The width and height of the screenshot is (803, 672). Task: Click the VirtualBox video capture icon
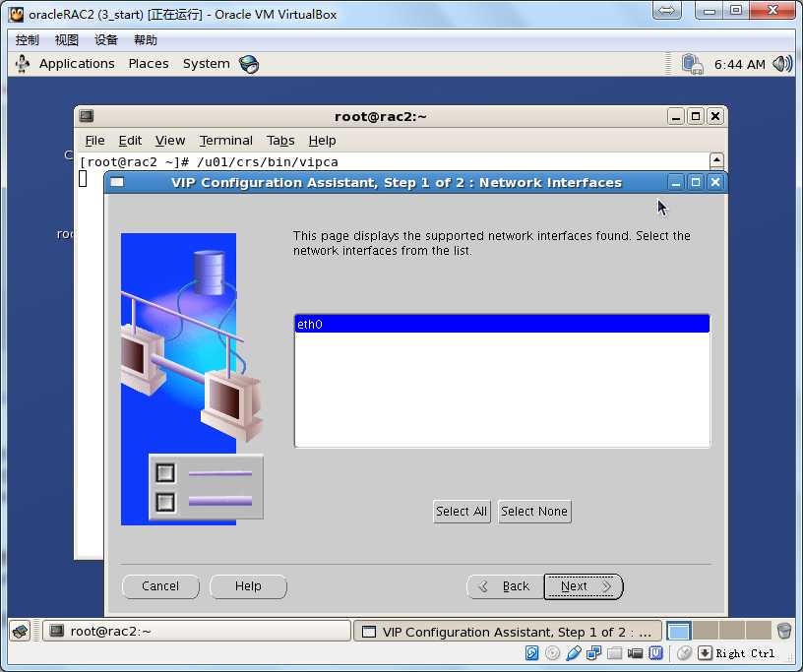[x=635, y=653]
